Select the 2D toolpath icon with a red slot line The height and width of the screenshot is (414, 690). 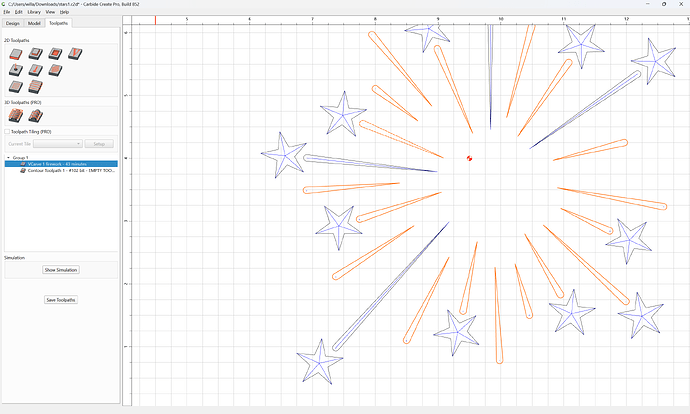click(x=35, y=70)
